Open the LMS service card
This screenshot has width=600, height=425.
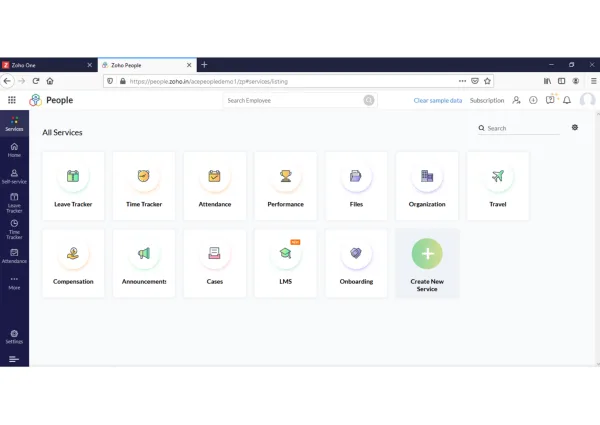(x=285, y=263)
